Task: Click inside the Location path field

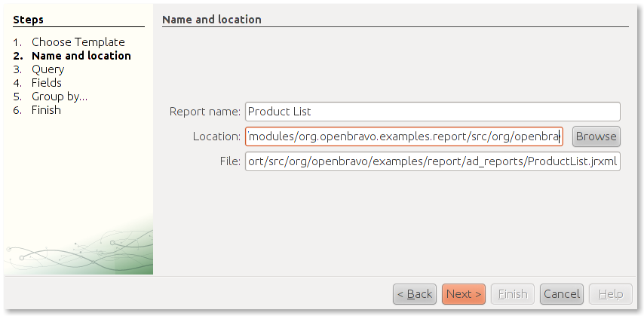Action: pyautogui.click(x=403, y=137)
